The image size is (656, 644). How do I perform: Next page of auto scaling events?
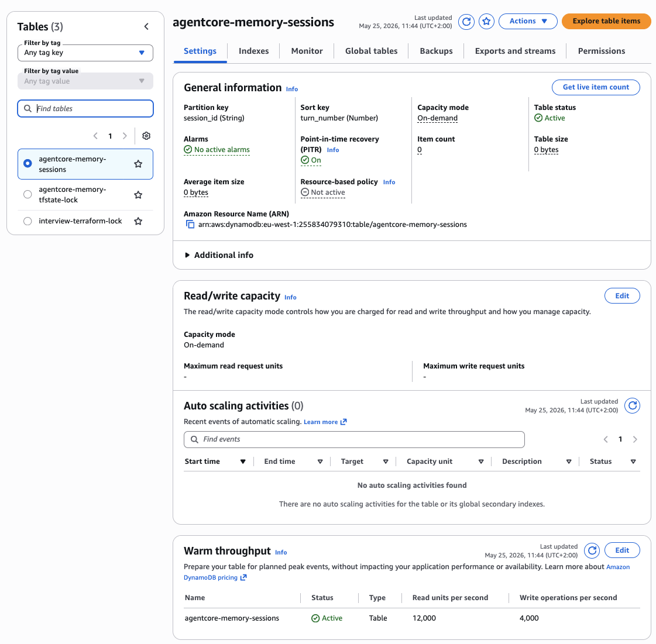click(635, 439)
